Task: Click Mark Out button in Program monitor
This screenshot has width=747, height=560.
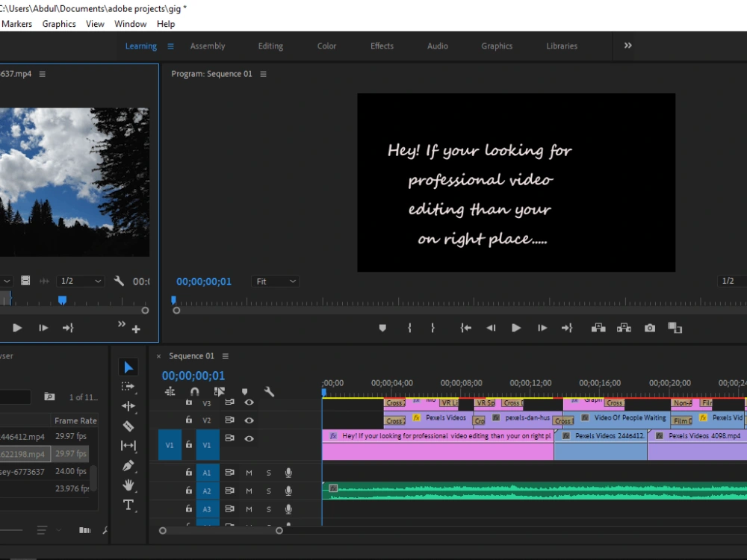Action: coord(433,328)
